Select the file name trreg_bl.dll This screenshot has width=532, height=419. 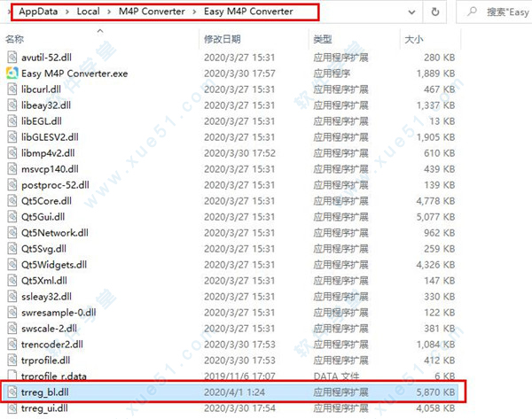[x=45, y=392]
